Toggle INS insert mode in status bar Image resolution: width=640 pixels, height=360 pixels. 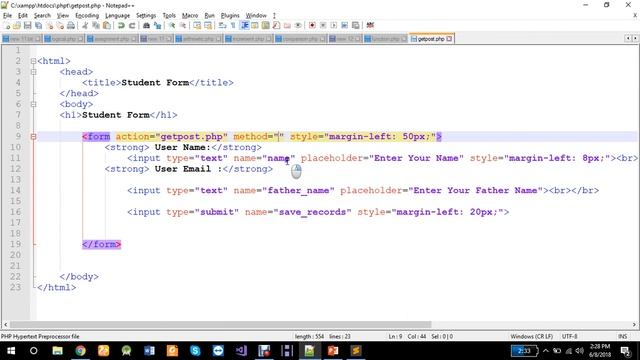click(622, 337)
